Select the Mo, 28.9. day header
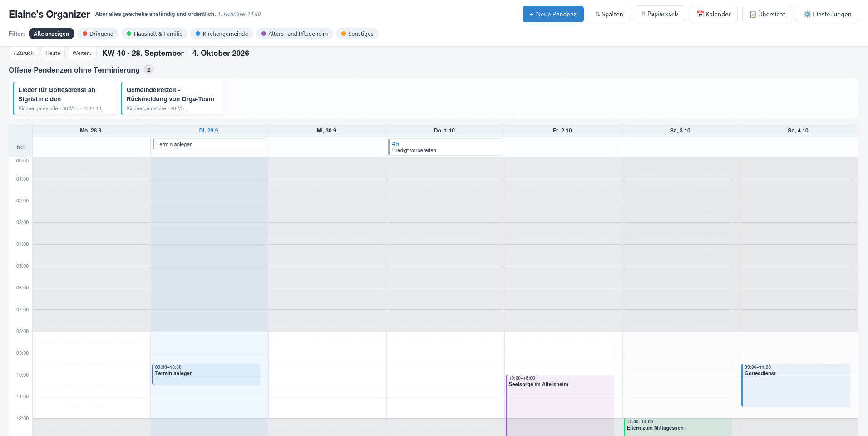Viewport: 868px width, 436px height. 91,131
